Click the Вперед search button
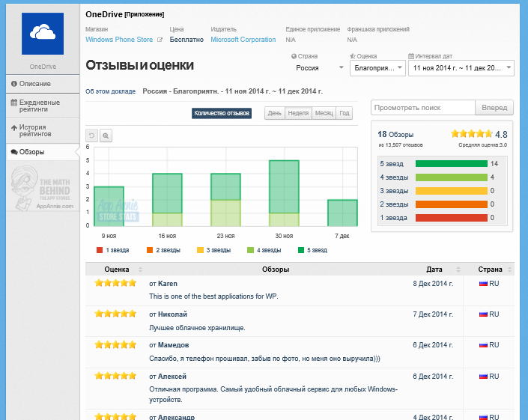The image size is (528, 420). (x=494, y=108)
